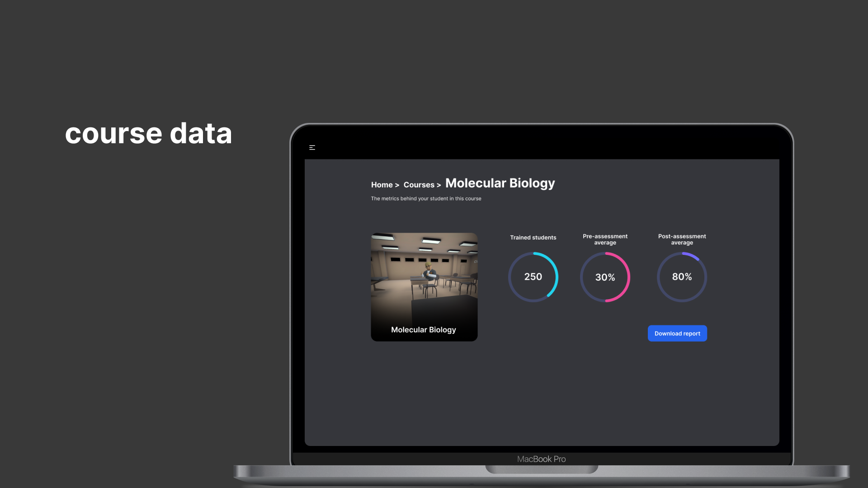Open the Molecular Biology course thumbnail
Image resolution: width=868 pixels, height=488 pixels.
424,287
